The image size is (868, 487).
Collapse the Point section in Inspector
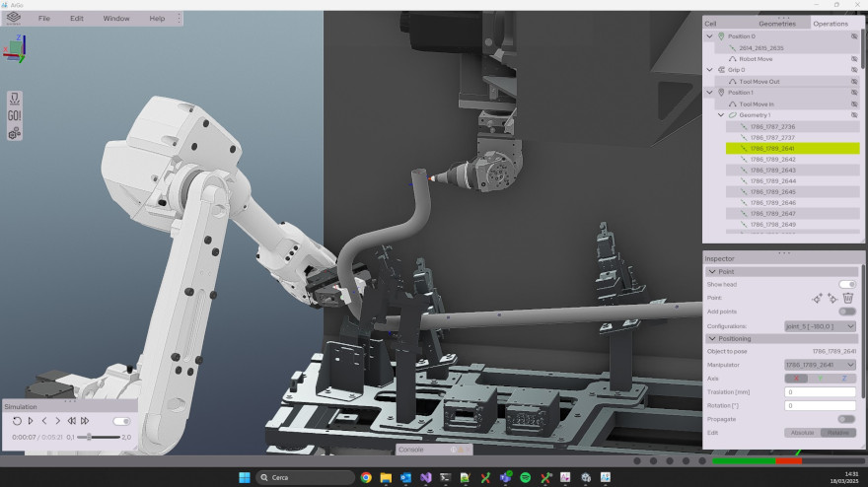(x=712, y=272)
